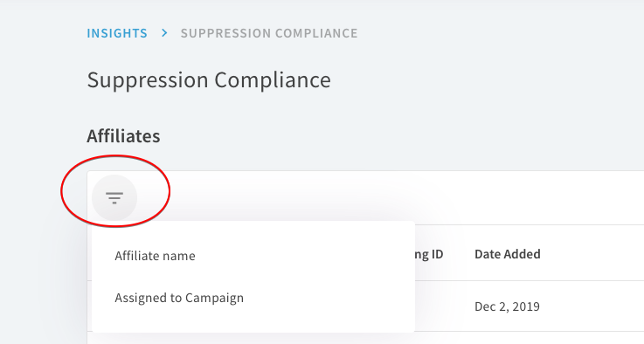Dismiss filter menu by clicking the page background
The image size is (644, 344).
point(493,103)
